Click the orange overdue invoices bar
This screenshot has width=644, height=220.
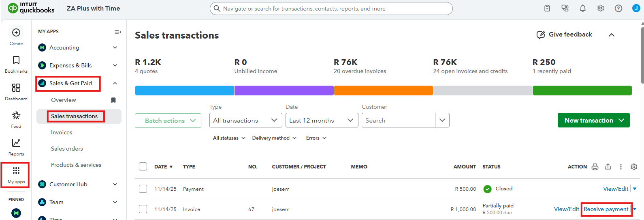[383, 91]
